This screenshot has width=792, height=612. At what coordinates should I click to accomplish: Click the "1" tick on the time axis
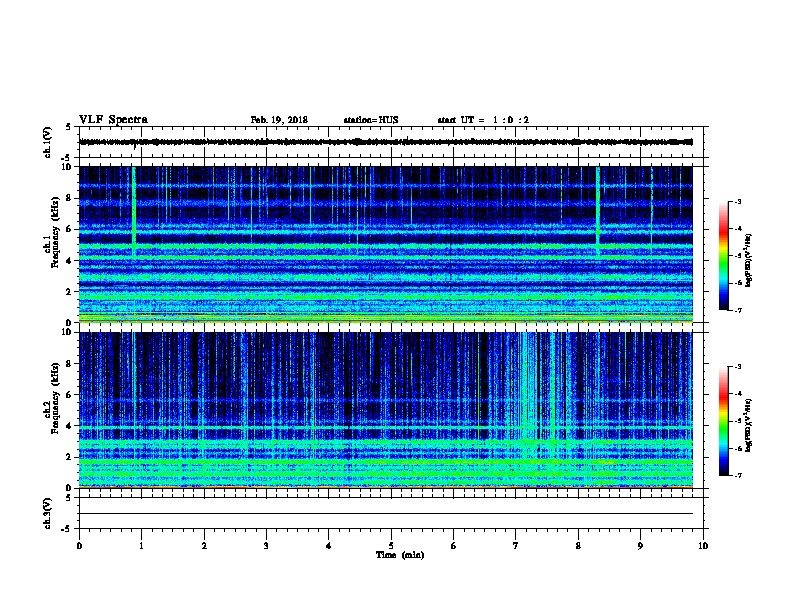click(x=141, y=546)
